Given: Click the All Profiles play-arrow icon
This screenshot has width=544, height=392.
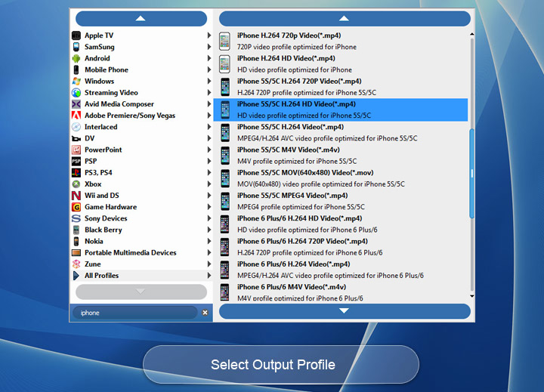Looking at the screenshot, I should coord(76,276).
